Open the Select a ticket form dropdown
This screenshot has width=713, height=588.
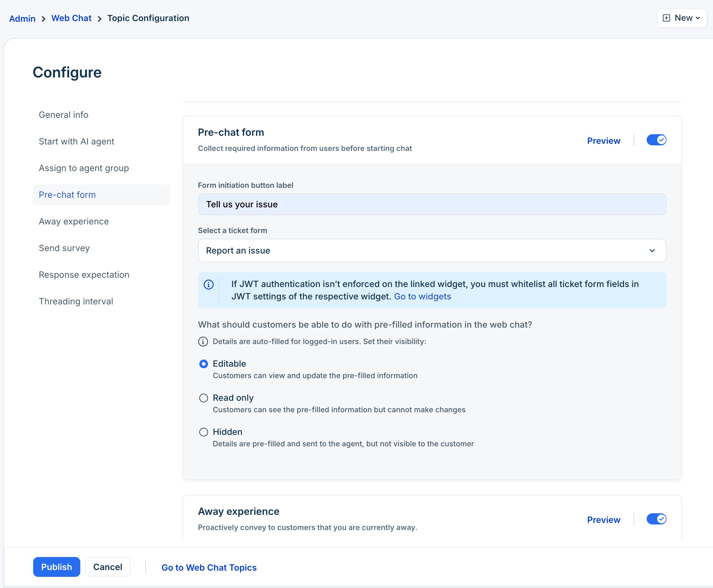coord(432,251)
